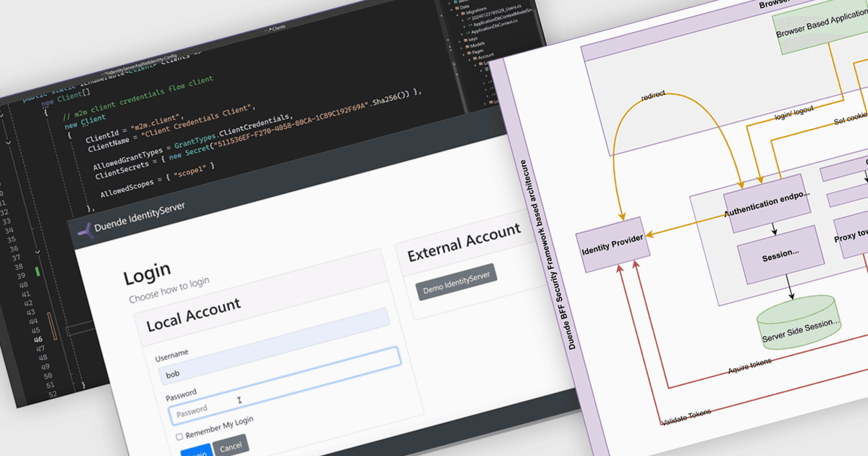Open the Duende IdentityServer brand link
The width and height of the screenshot is (868, 456).
140,218
